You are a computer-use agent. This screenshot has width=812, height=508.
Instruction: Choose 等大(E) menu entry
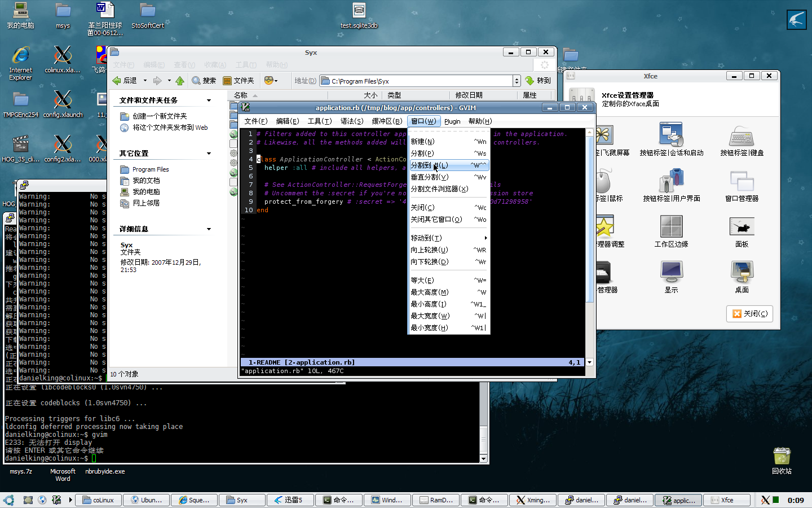click(448, 281)
